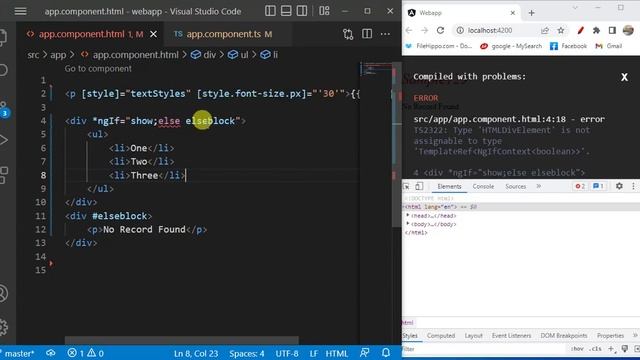This screenshot has width=640, height=360.
Task: Toggle primary side bar layout icon
Action: 270,11
